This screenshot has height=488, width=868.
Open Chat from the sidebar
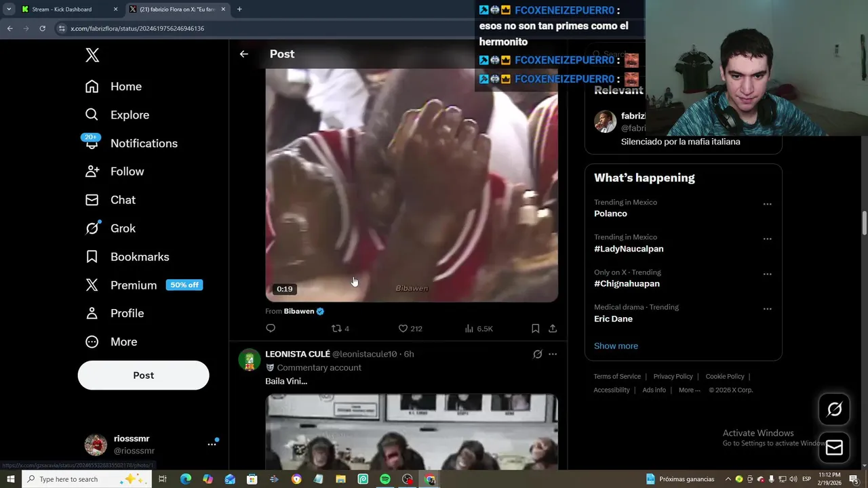tap(110, 200)
